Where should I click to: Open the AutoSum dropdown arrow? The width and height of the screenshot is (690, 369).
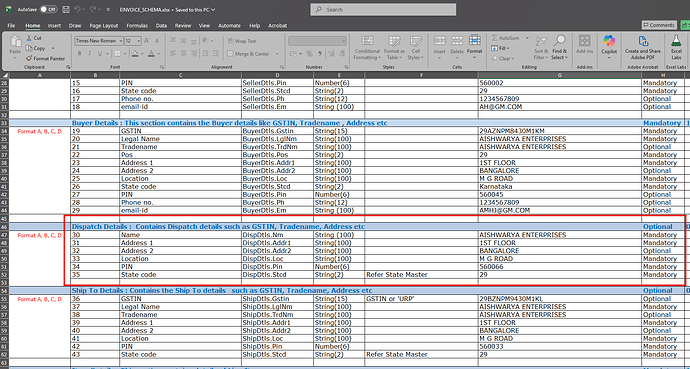(527, 38)
